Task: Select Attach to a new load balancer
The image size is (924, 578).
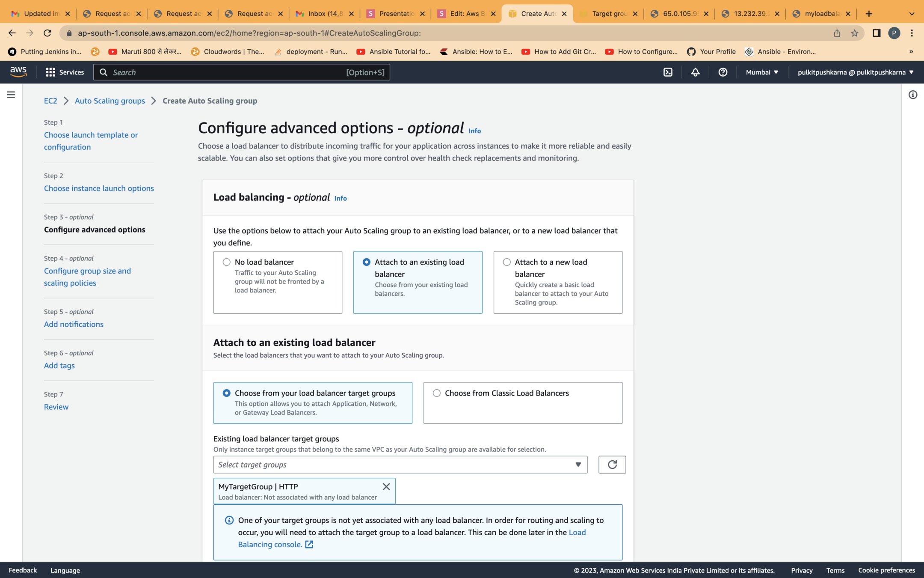Action: pos(506,262)
